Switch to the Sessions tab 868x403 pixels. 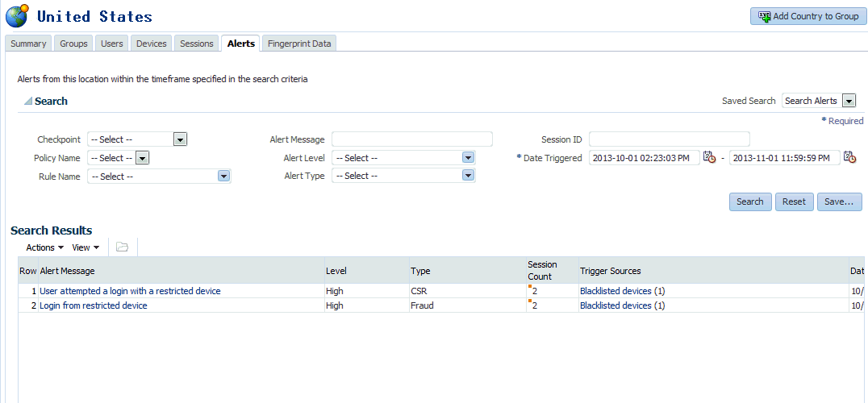[197, 44]
